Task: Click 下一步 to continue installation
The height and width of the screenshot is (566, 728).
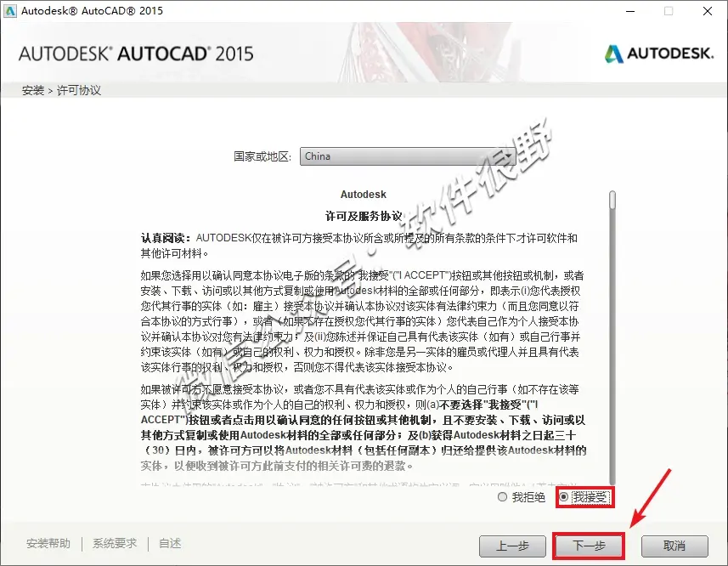Action: [589, 546]
